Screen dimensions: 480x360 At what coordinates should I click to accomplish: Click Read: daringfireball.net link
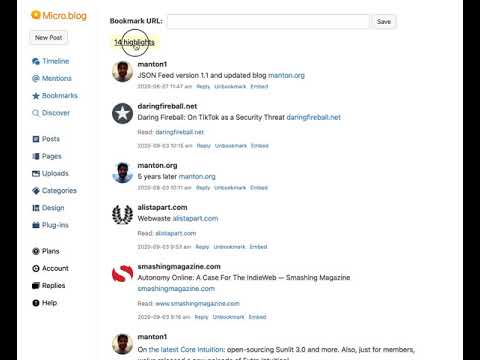click(x=179, y=132)
